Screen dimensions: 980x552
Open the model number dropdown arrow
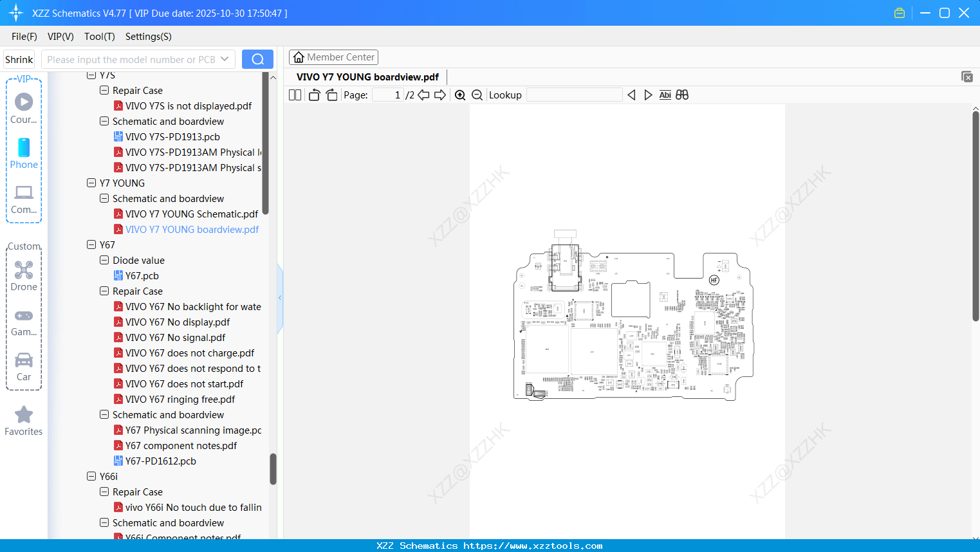coord(225,59)
